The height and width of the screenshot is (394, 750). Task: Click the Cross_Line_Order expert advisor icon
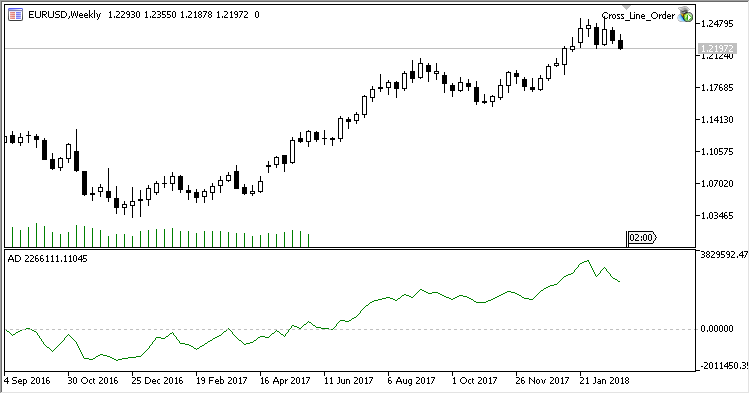[x=685, y=15]
